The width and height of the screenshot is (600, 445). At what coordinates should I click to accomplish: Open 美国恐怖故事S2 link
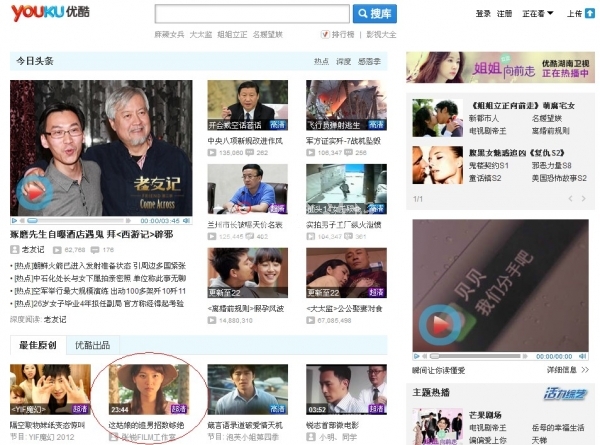(559, 178)
